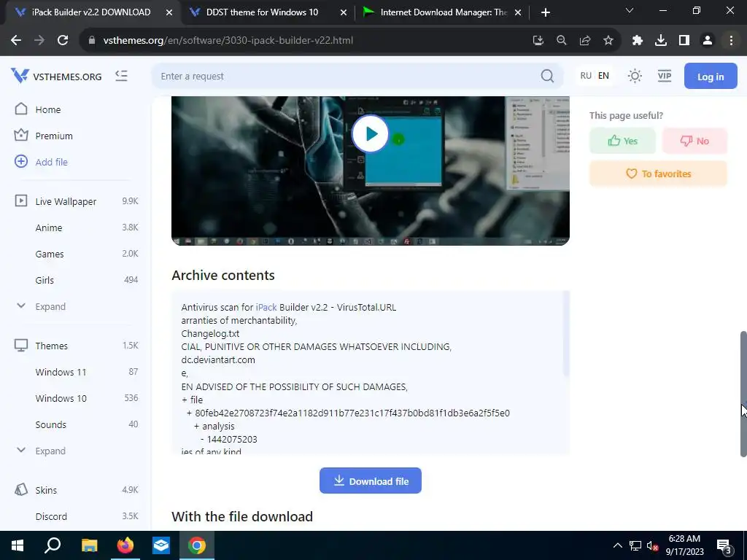Open the VIP icon
747x560 pixels.
click(x=664, y=76)
